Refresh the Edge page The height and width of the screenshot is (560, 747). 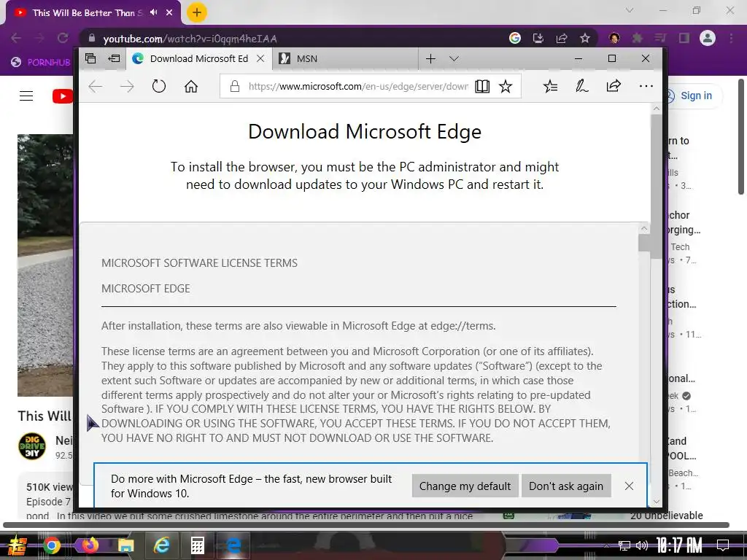(x=158, y=87)
